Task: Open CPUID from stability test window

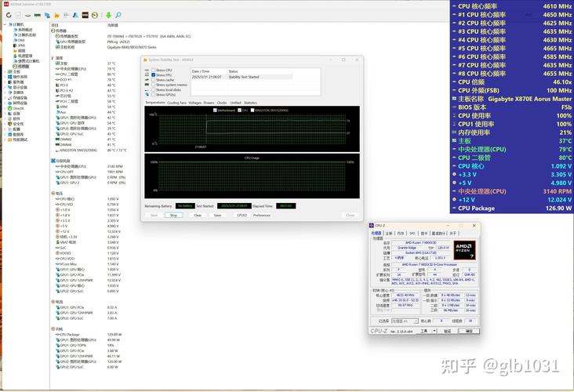Action: coord(242,216)
